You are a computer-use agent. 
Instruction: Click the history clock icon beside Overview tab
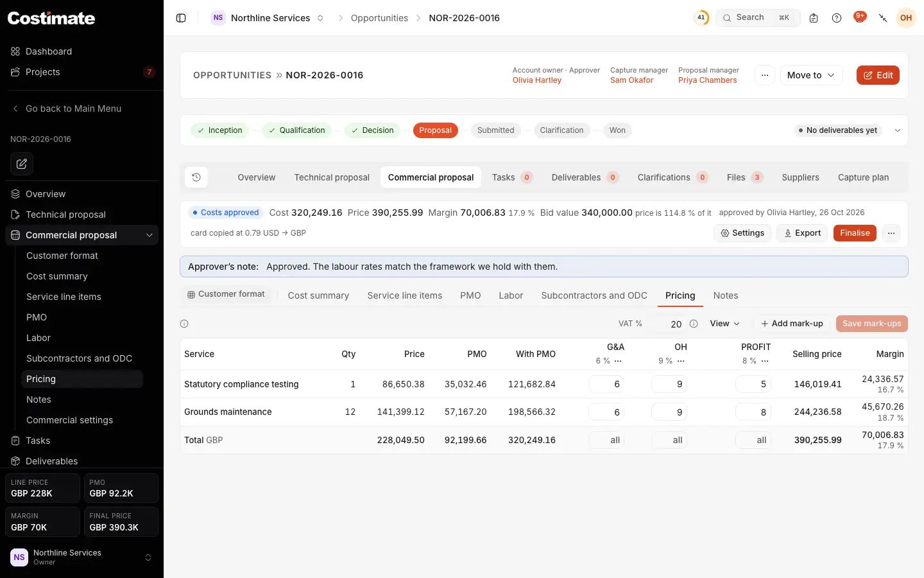click(x=196, y=177)
